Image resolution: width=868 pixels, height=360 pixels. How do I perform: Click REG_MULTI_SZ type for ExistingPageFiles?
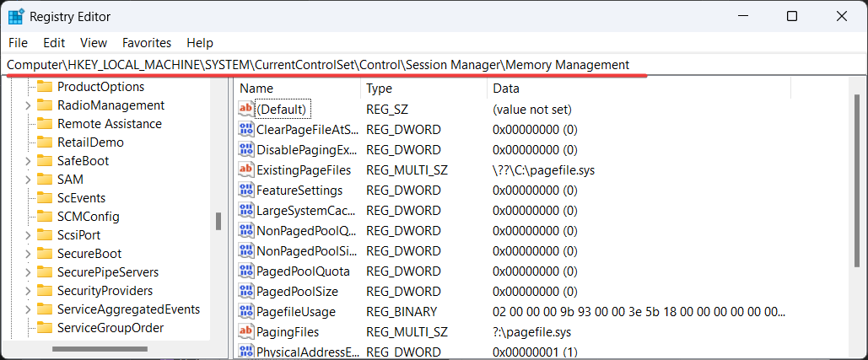tap(407, 170)
